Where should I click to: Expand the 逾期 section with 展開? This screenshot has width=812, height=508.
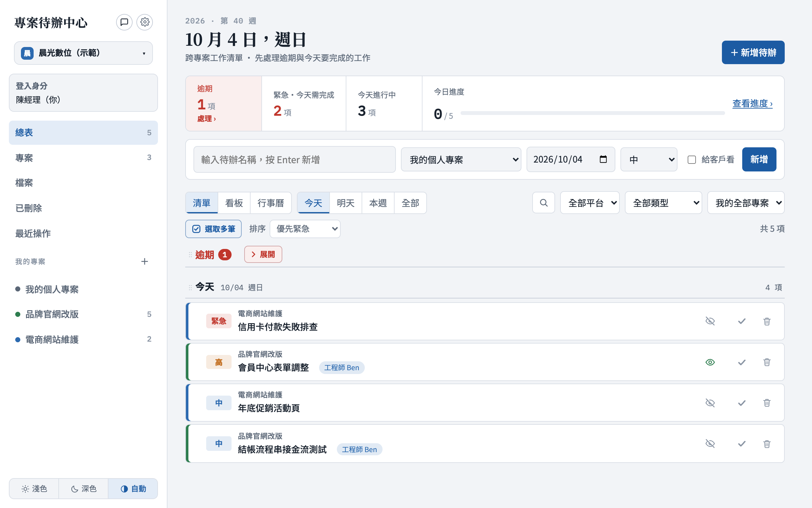click(x=263, y=254)
